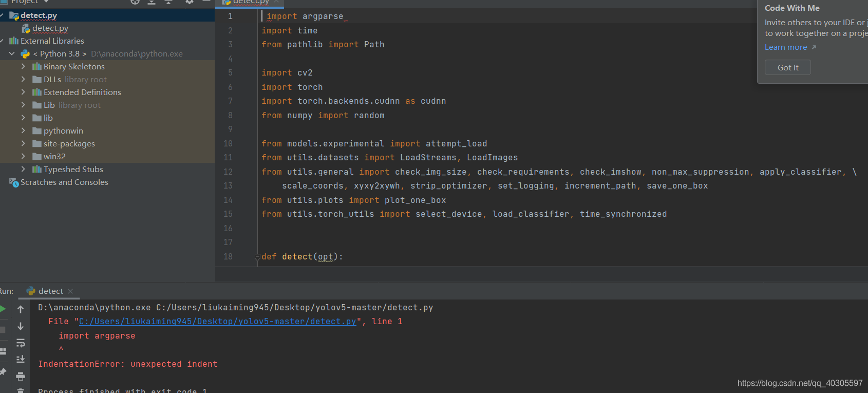This screenshot has width=868, height=393.
Task: Click the green Rerun button in Run panel
Action: (x=3, y=309)
